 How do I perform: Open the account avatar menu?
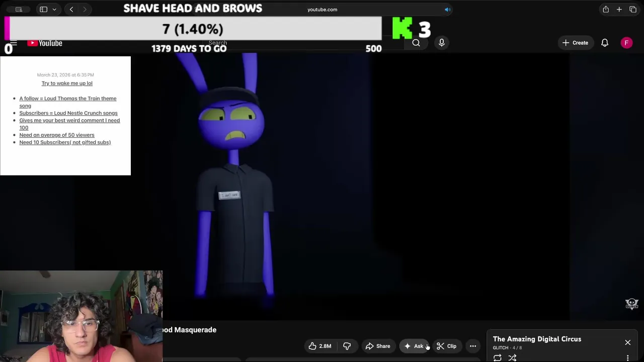click(626, 43)
